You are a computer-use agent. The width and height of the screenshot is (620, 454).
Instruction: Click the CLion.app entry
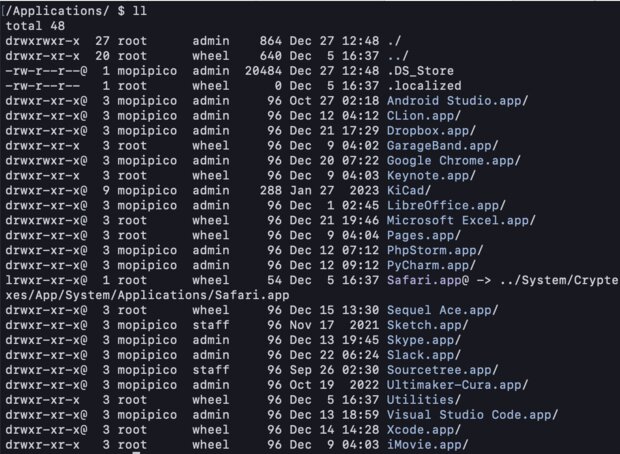click(x=423, y=116)
